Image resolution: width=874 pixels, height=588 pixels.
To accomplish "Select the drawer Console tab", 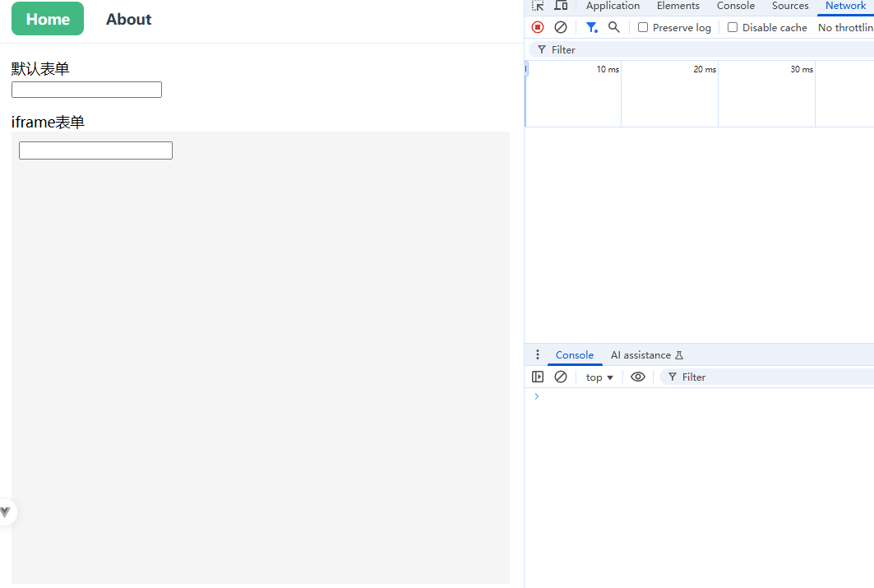I will (575, 355).
